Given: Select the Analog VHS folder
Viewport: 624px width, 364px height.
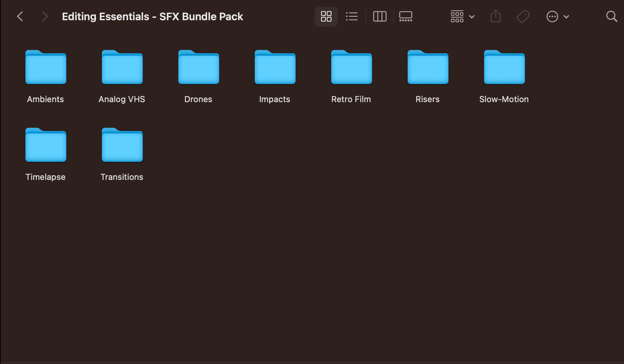Looking at the screenshot, I should pos(122,67).
